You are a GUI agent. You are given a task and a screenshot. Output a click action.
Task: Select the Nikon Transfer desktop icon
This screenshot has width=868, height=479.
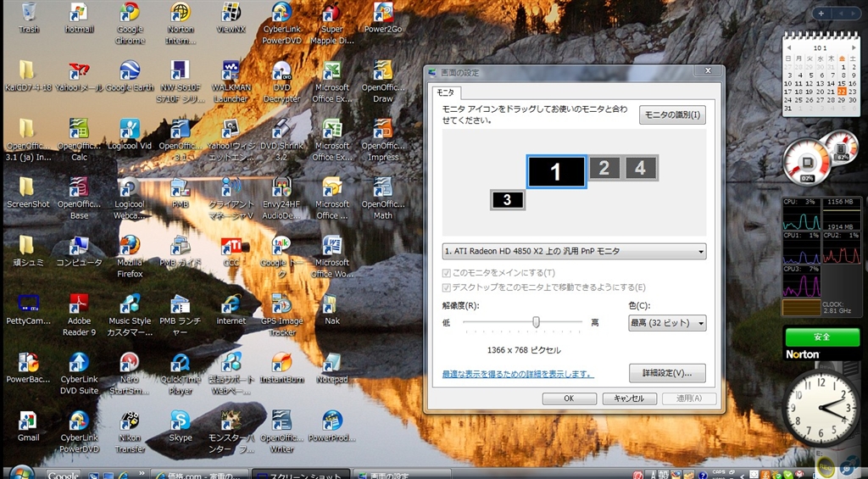pyautogui.click(x=130, y=432)
